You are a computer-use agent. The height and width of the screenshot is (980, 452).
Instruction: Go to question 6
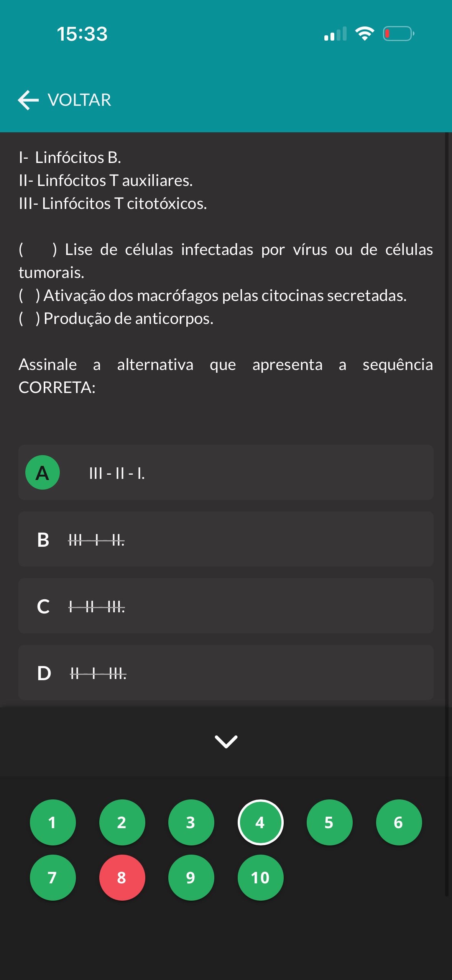399,822
